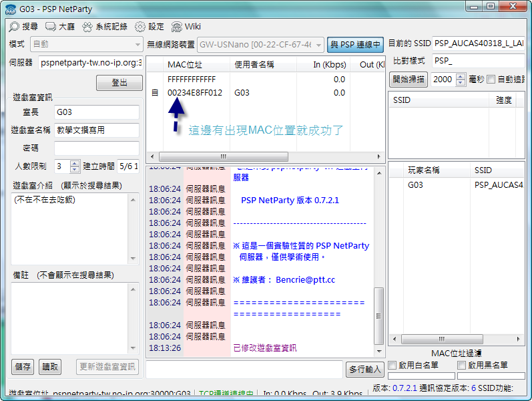Enable 啟用黑名單 blacklist checkbox

point(461,366)
